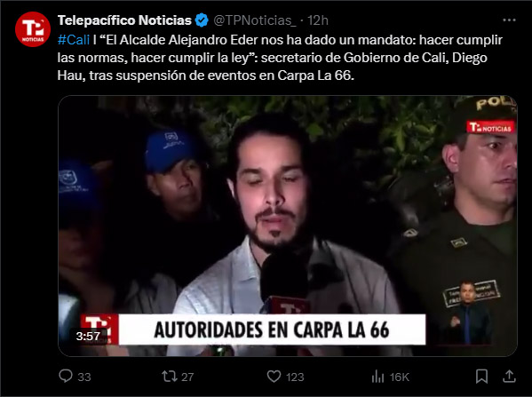Click the reply speech bubble icon
The width and height of the screenshot is (532, 397).
(66, 376)
